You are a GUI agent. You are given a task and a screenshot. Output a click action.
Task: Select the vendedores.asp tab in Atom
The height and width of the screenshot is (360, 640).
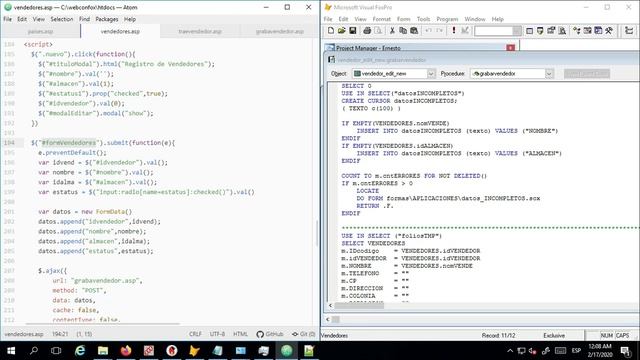[x=120, y=31]
